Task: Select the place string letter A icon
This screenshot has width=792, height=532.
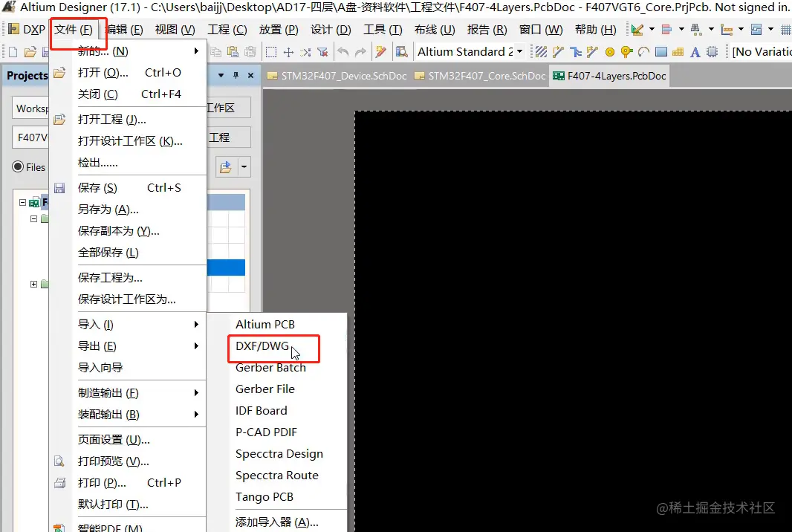Action: pos(695,52)
